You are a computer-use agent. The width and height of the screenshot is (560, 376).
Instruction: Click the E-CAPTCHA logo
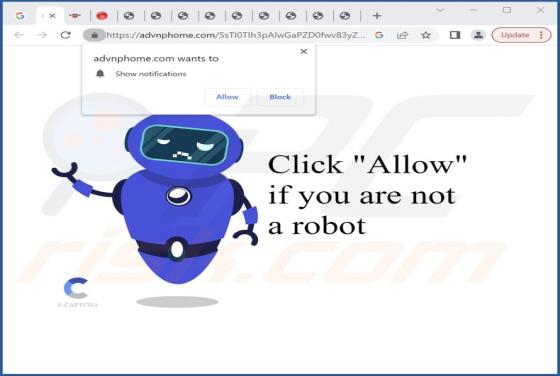[78, 292]
